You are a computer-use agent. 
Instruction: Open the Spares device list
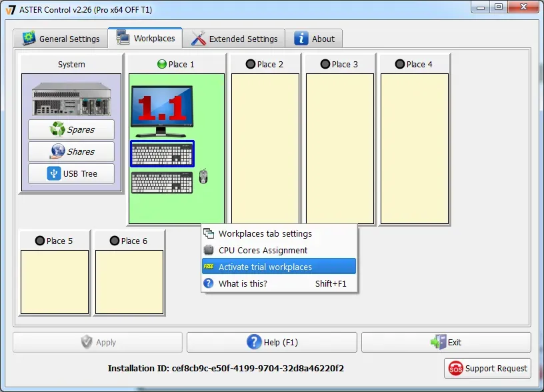coord(71,130)
